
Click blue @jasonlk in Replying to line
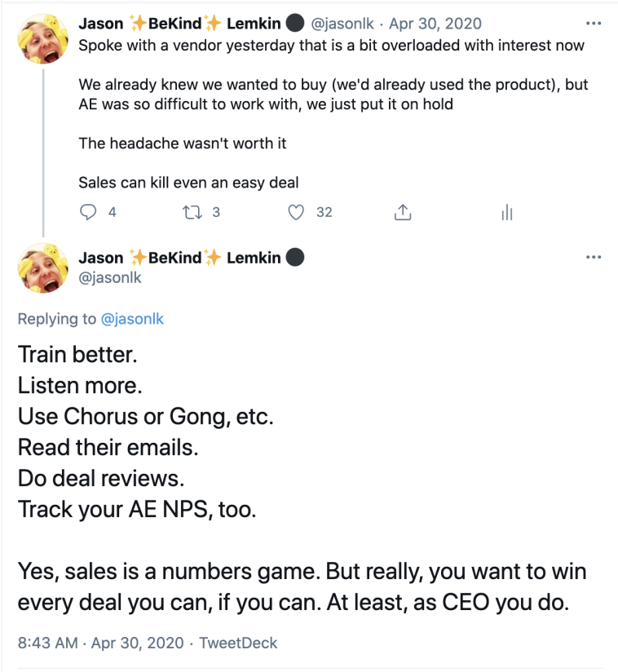pyautogui.click(x=132, y=319)
